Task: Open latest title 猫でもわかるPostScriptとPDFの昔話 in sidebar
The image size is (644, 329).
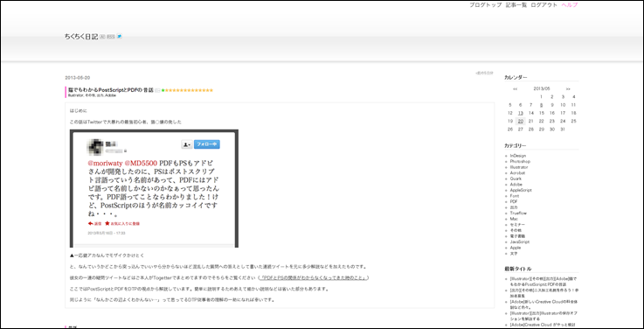Action: pos(544,282)
